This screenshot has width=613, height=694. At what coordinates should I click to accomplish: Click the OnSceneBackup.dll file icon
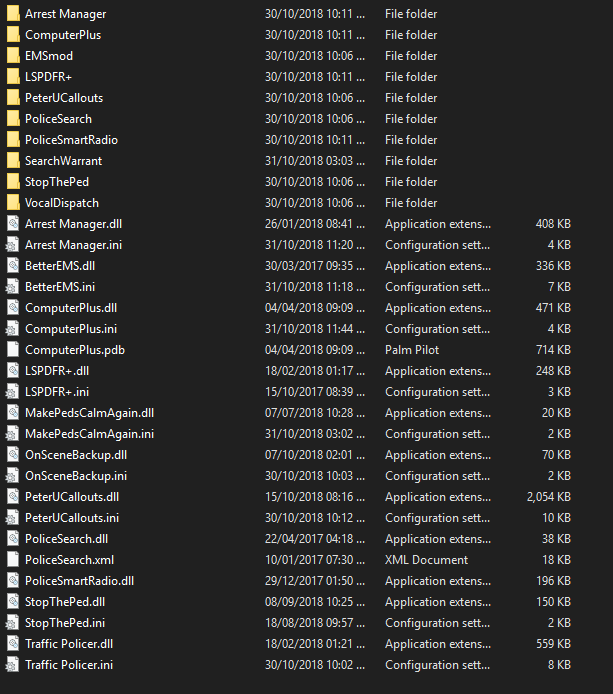click(x=13, y=455)
